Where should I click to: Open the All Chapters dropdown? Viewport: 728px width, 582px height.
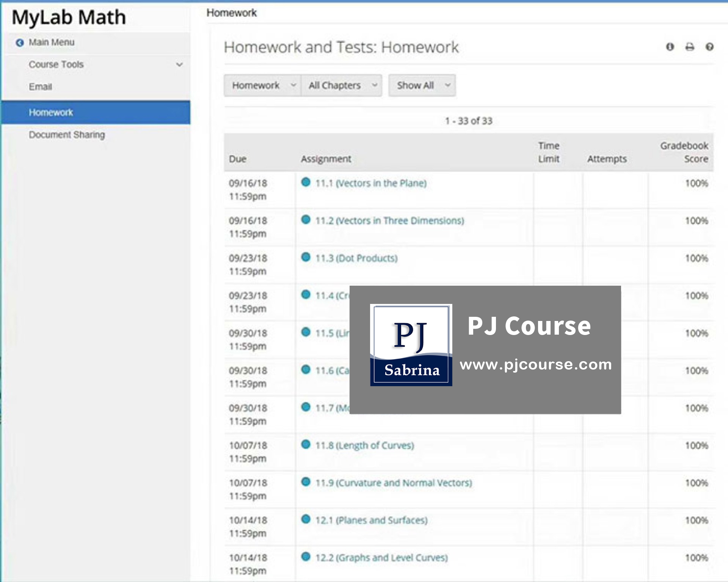click(x=341, y=85)
